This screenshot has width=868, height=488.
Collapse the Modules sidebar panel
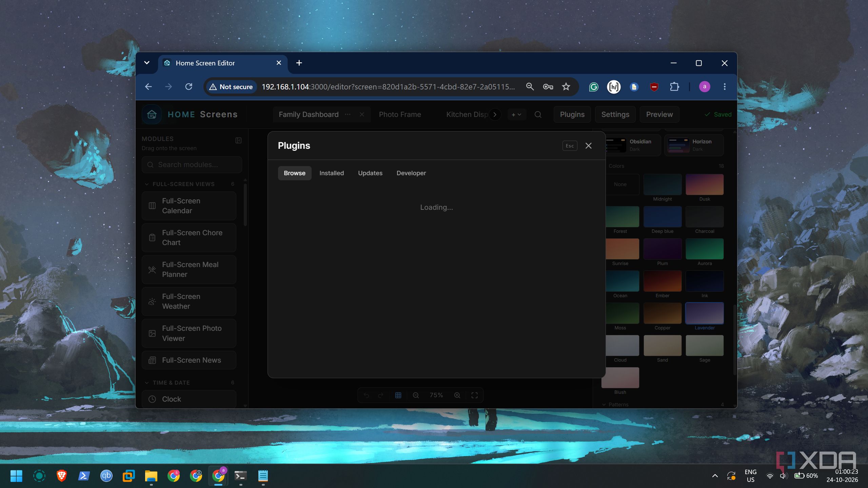pyautogui.click(x=238, y=140)
